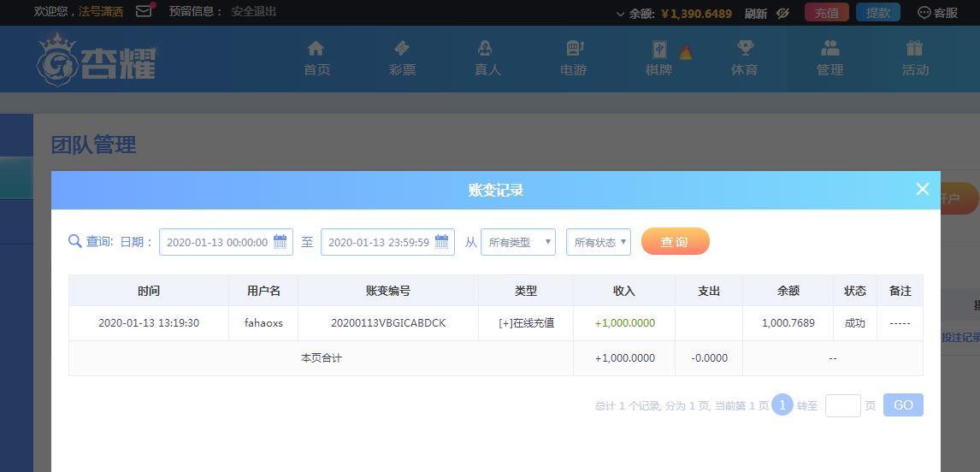
Task: Expand the 所有状态 status dropdown
Action: pos(598,242)
